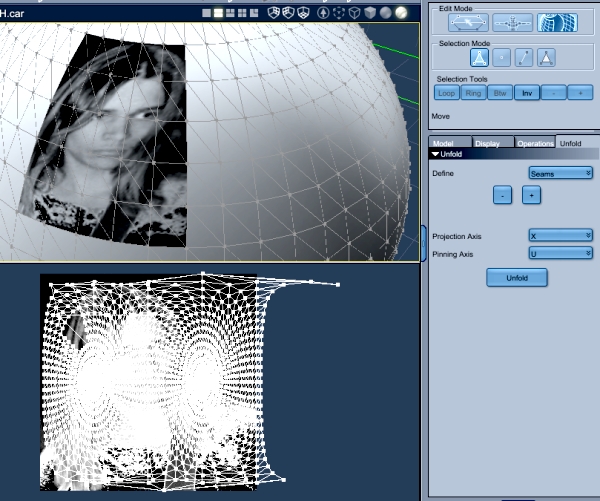This screenshot has height=501, width=600.
Task: Click the middle faceted cube plane icon
Action: (x=288, y=13)
